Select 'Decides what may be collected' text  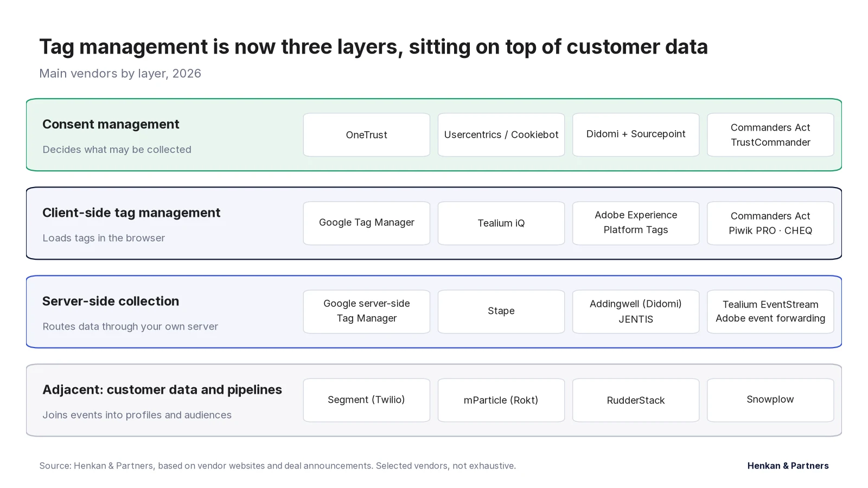click(117, 150)
